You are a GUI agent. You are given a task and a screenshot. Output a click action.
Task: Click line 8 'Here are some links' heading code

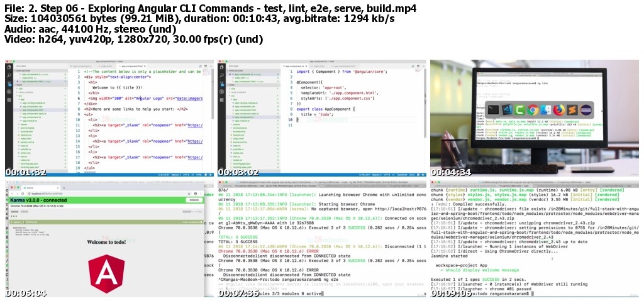click(x=136, y=109)
